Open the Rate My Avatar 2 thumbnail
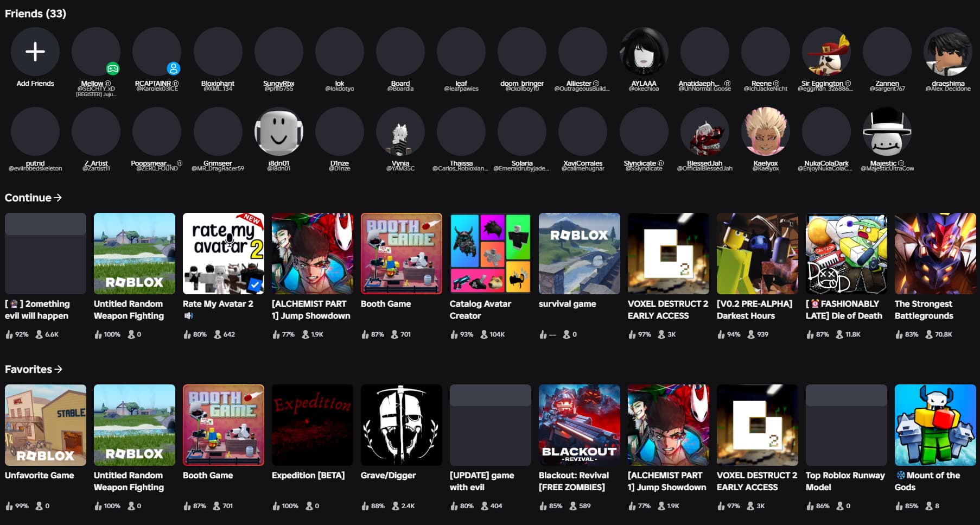Image resolution: width=980 pixels, height=525 pixels. click(x=224, y=254)
